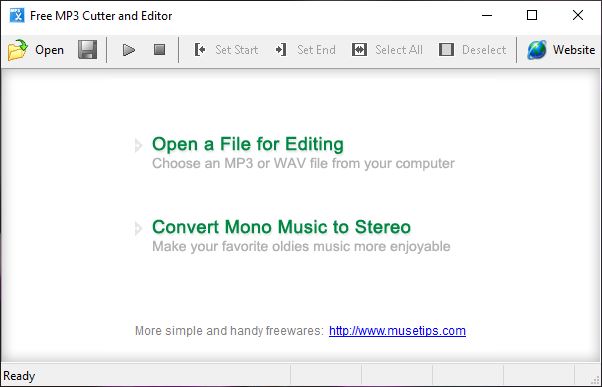
Task: Click arrow beside Open a File for Editing
Action: click(138, 146)
